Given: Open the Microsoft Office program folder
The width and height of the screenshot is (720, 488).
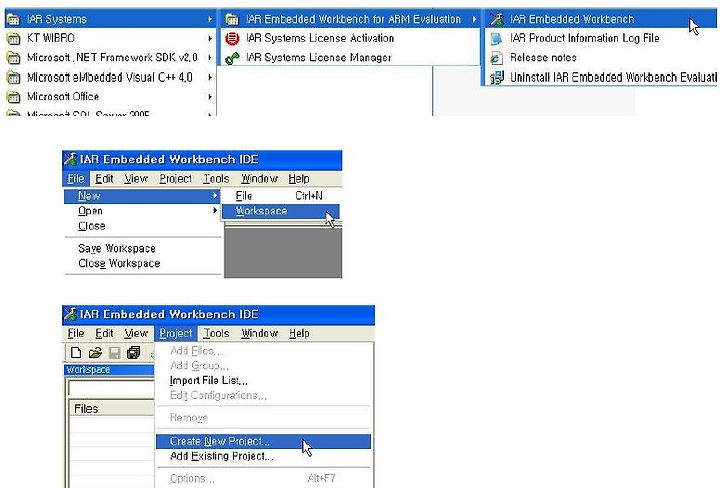Looking at the screenshot, I should click(110, 96).
